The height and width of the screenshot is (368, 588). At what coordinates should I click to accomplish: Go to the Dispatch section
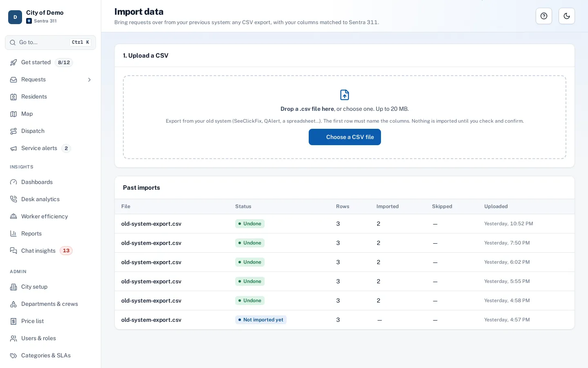point(50,131)
